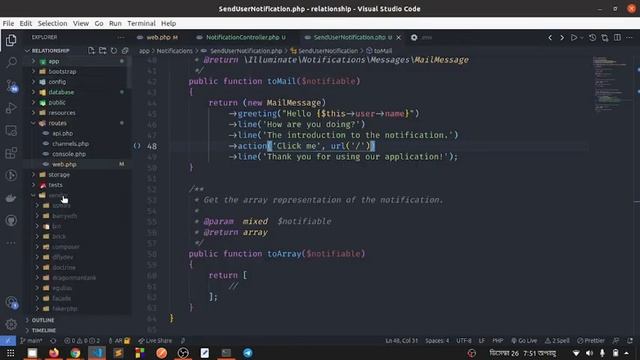Open the Manage gear menu
Viewport: 640px width, 360px height.
click(11, 324)
